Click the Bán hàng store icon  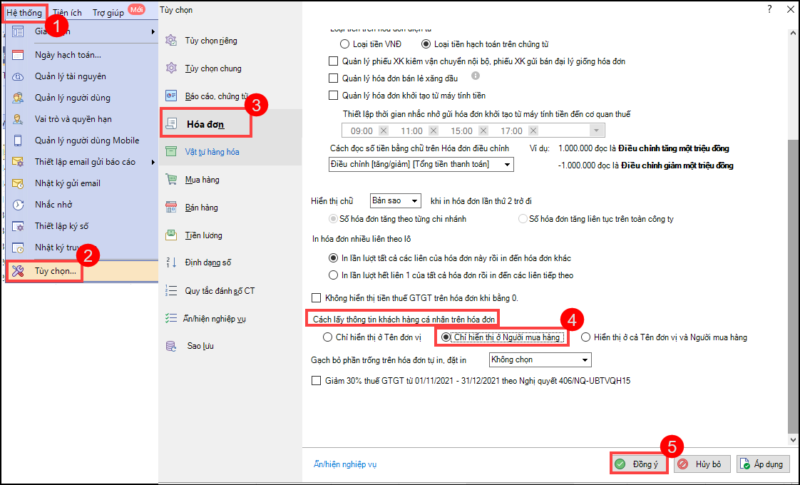click(171, 207)
